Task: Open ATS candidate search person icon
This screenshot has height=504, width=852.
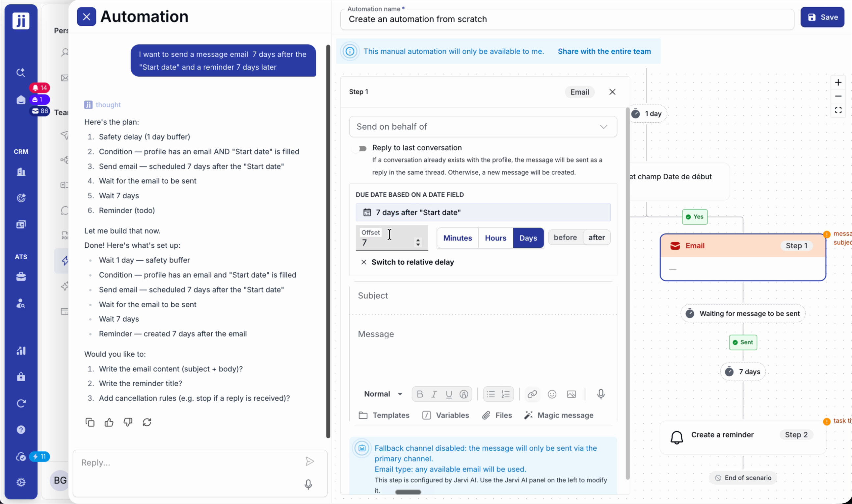Action: pos(21,303)
